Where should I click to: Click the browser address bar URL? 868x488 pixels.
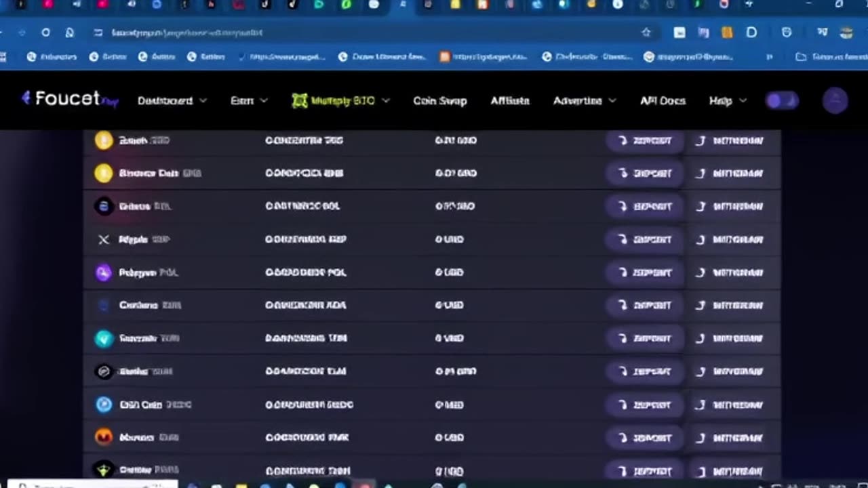click(x=186, y=33)
